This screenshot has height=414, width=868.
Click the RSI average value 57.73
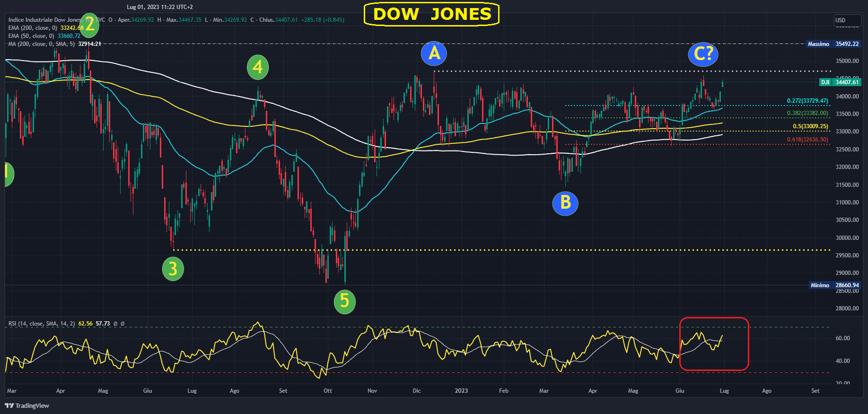(103, 324)
